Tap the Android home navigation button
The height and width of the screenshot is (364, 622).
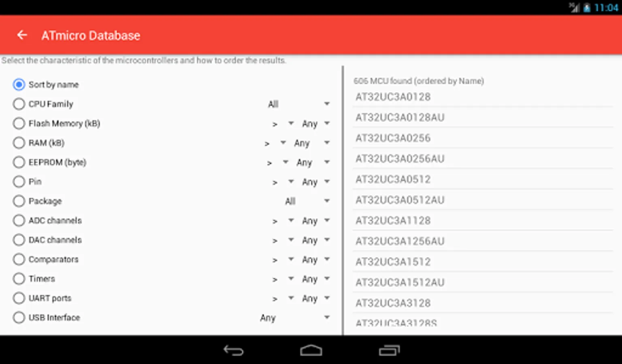point(311,350)
